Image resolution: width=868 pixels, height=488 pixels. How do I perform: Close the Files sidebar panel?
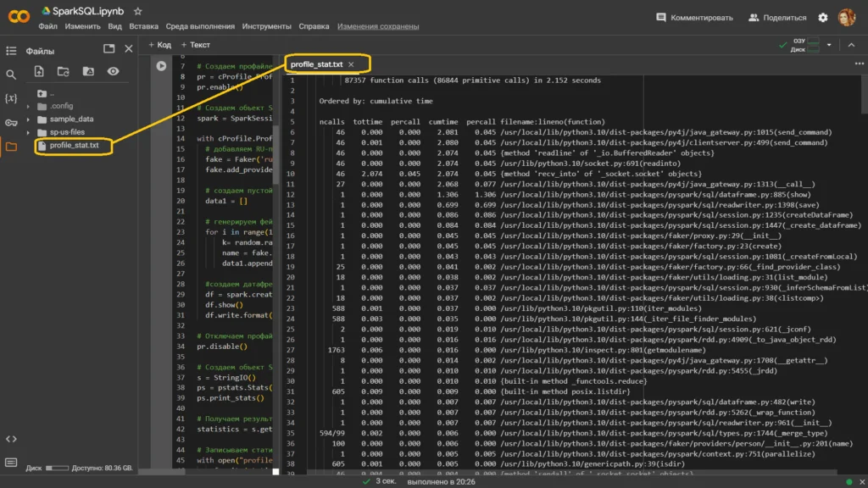tap(129, 48)
